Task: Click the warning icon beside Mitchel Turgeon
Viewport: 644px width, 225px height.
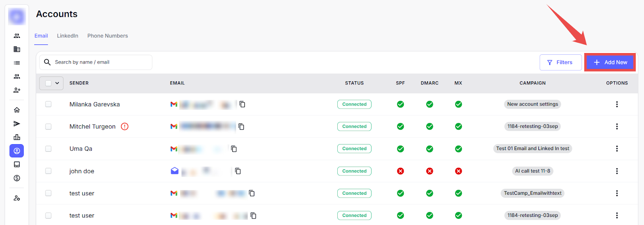Action: (125, 126)
